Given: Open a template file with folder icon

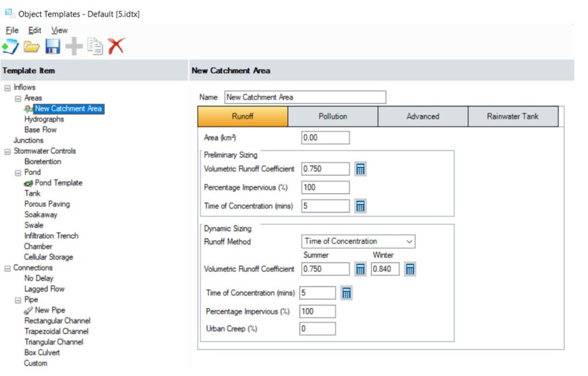Looking at the screenshot, I should [32, 47].
